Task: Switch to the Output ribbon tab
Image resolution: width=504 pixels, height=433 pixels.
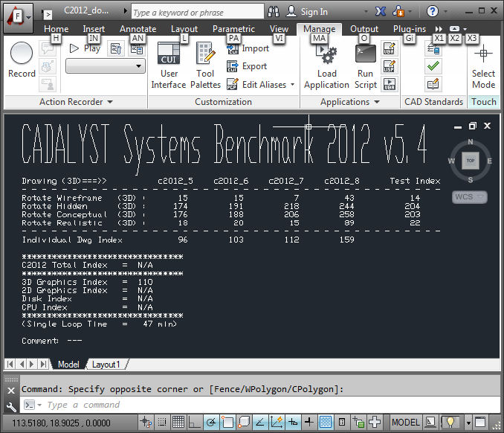Action: 364,29
